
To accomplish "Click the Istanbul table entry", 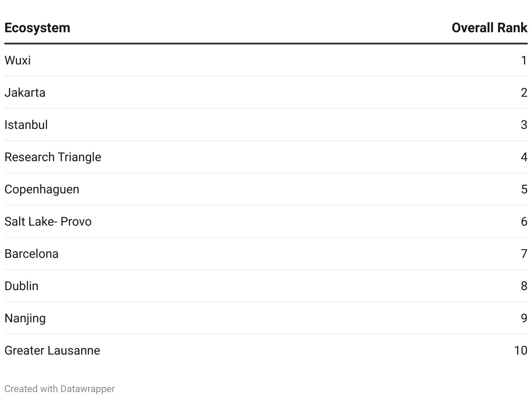I will click(x=26, y=125).
